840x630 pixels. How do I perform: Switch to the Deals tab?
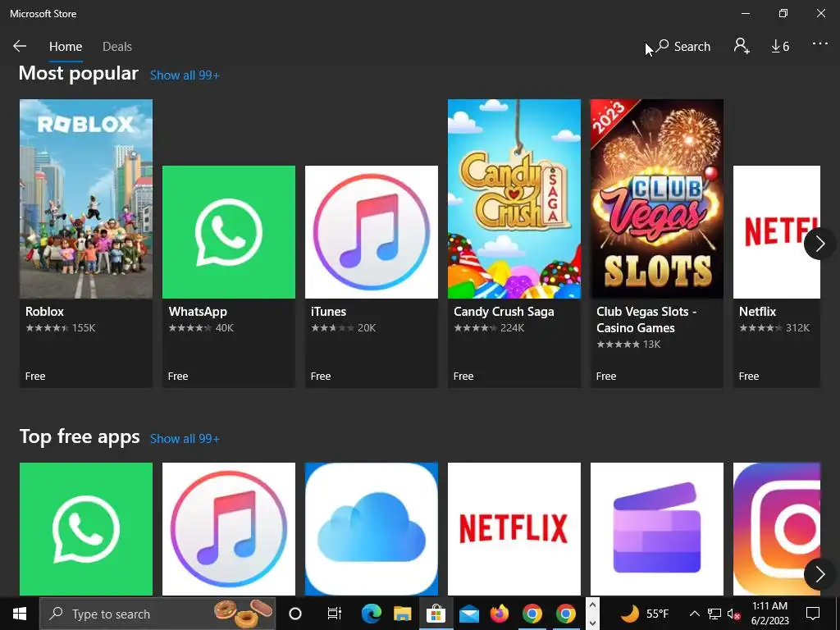coord(116,47)
